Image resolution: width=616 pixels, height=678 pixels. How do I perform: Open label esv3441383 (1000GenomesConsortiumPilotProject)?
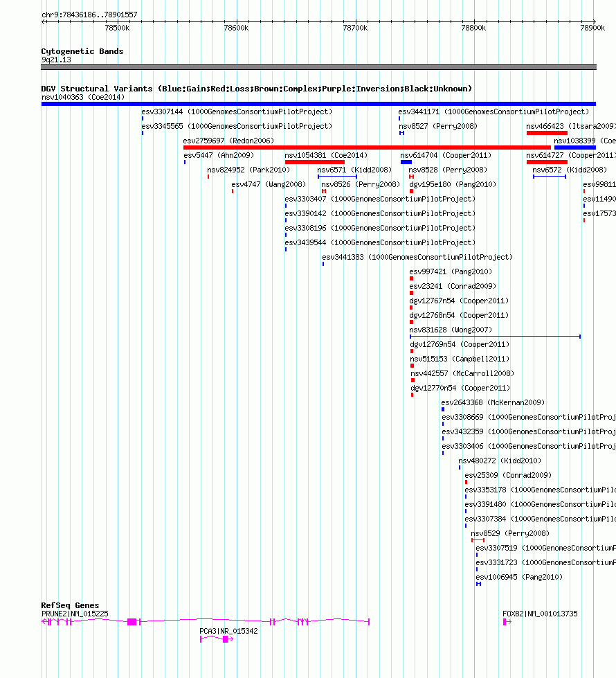coord(417,257)
